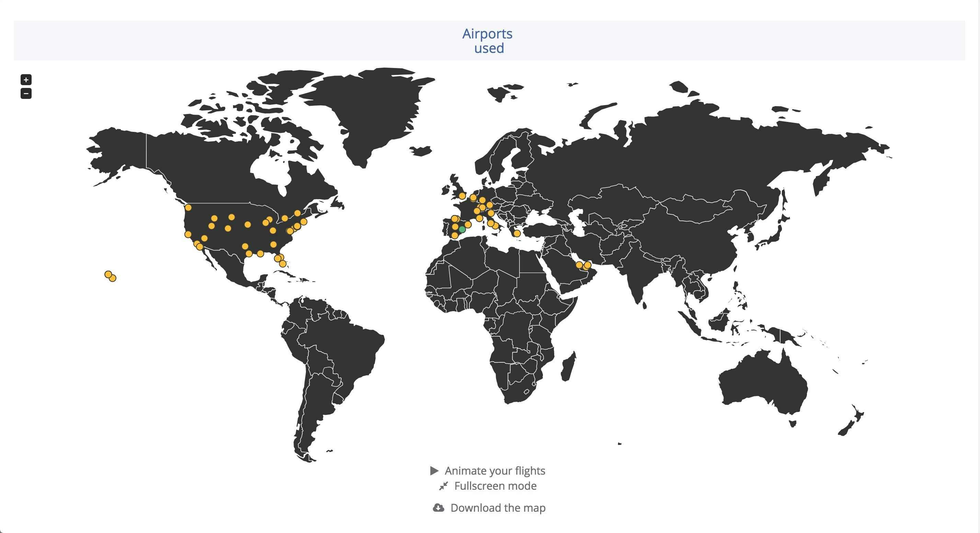This screenshot has height=533, width=980.
Task: Select the New Orleans Gulf coast marker
Action: click(x=260, y=253)
